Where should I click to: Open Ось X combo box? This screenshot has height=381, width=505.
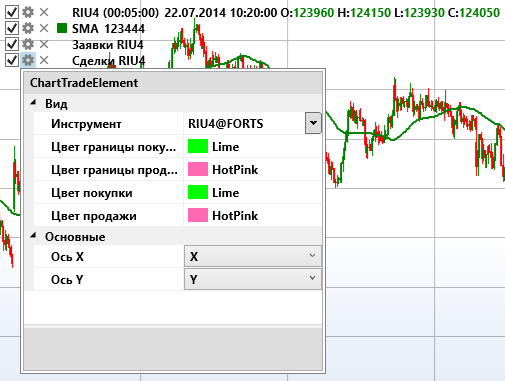[253, 256]
